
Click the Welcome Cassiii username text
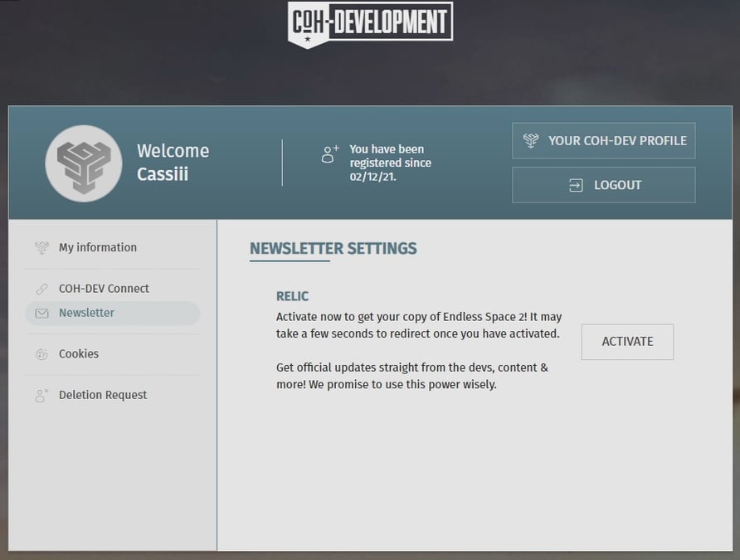(173, 163)
